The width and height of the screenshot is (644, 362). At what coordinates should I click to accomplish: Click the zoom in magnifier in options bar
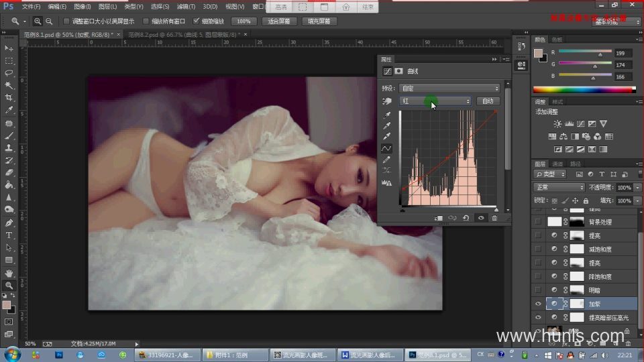38,21
